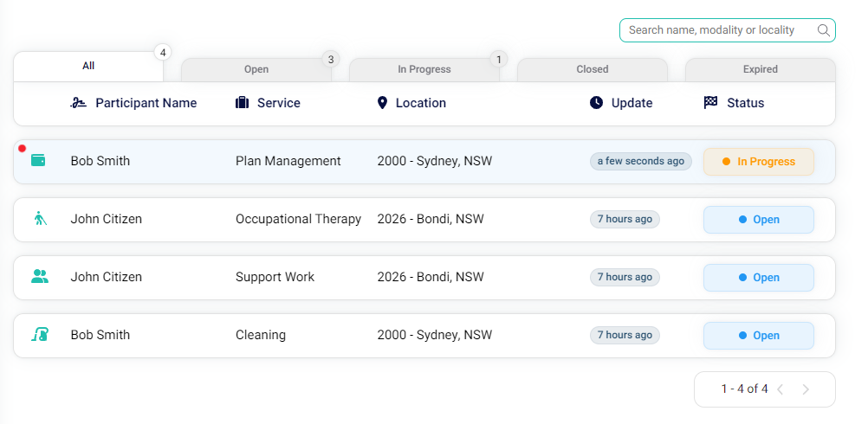
Task: Click the Occupational Therapy walking person icon
Action: tap(40, 218)
